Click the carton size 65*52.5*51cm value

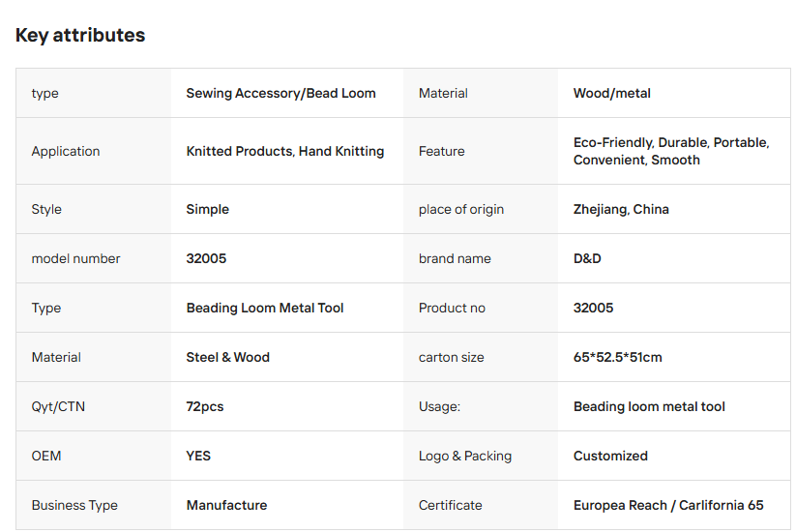[x=617, y=357]
